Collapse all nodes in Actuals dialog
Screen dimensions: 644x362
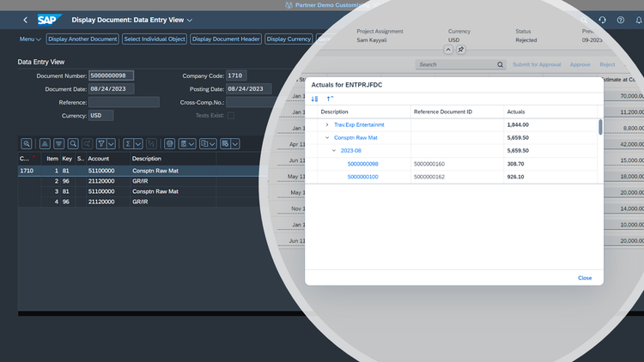point(330,99)
